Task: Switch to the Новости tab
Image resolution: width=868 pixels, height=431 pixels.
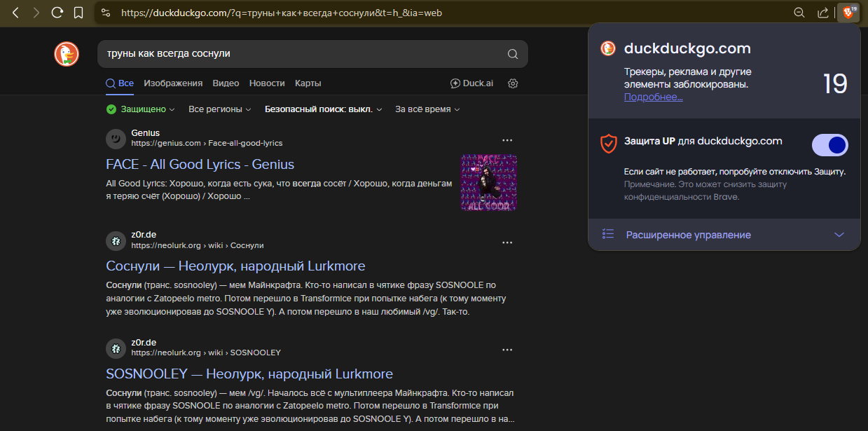Action: point(267,83)
